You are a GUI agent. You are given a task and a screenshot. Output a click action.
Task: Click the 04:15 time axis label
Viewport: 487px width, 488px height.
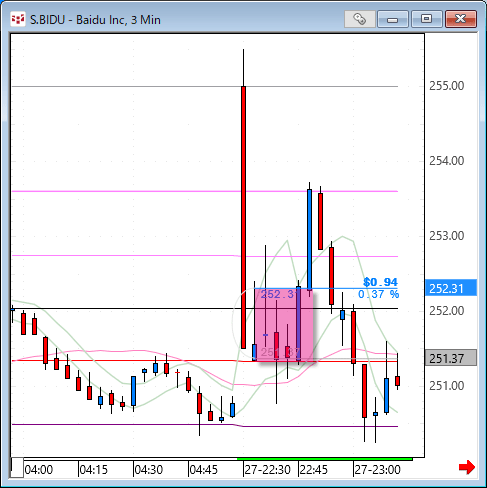click(94, 470)
